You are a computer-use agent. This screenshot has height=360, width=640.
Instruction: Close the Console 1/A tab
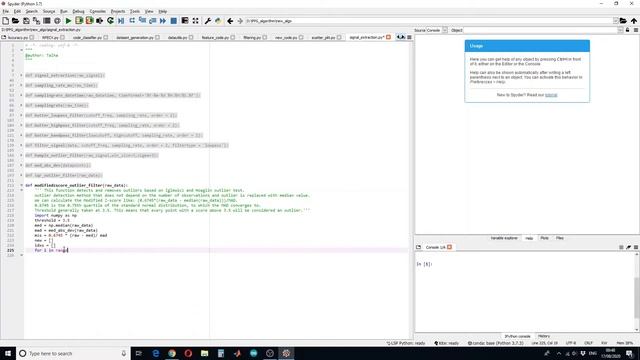pos(449,247)
